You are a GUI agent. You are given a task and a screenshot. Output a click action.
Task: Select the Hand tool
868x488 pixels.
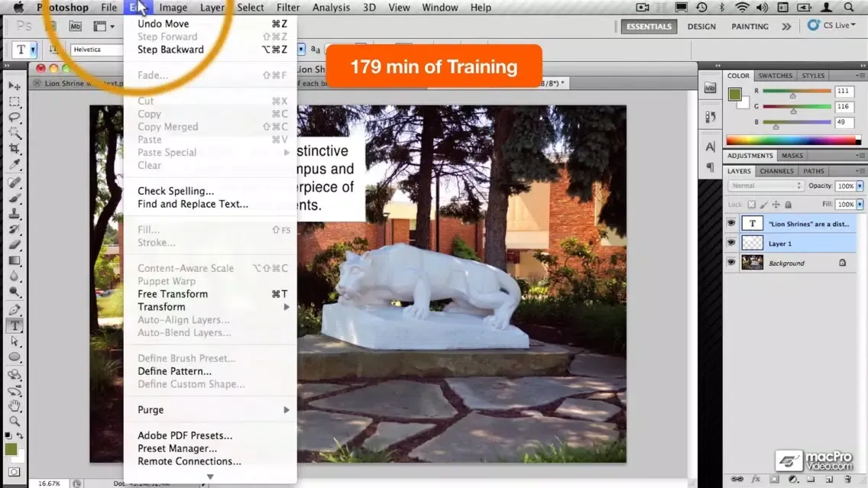coord(15,406)
